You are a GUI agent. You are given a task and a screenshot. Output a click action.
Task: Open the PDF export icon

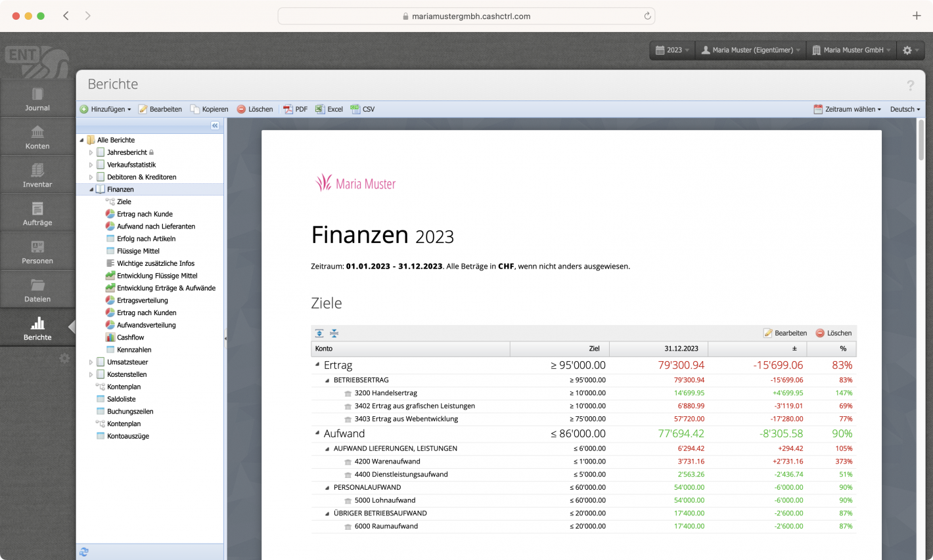tap(294, 109)
